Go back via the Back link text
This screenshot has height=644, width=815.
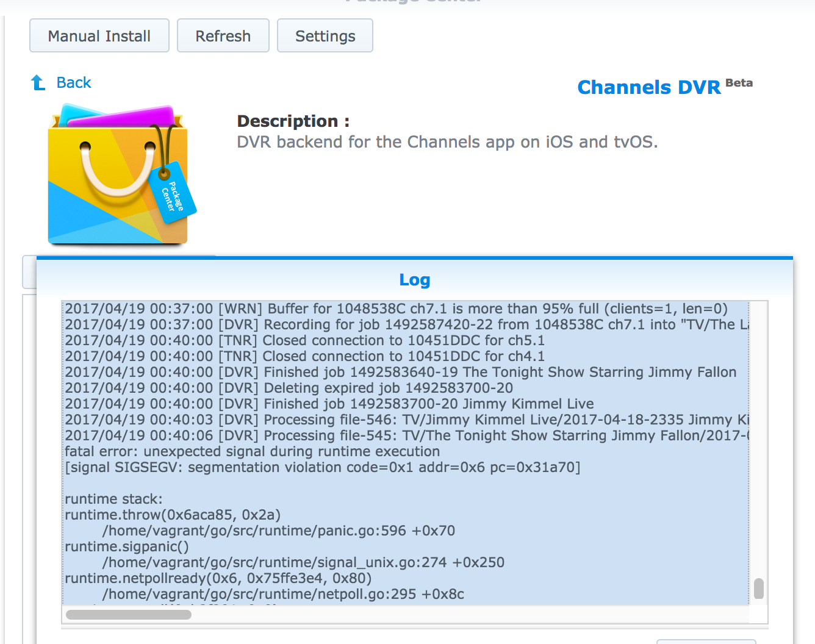pyautogui.click(x=74, y=82)
